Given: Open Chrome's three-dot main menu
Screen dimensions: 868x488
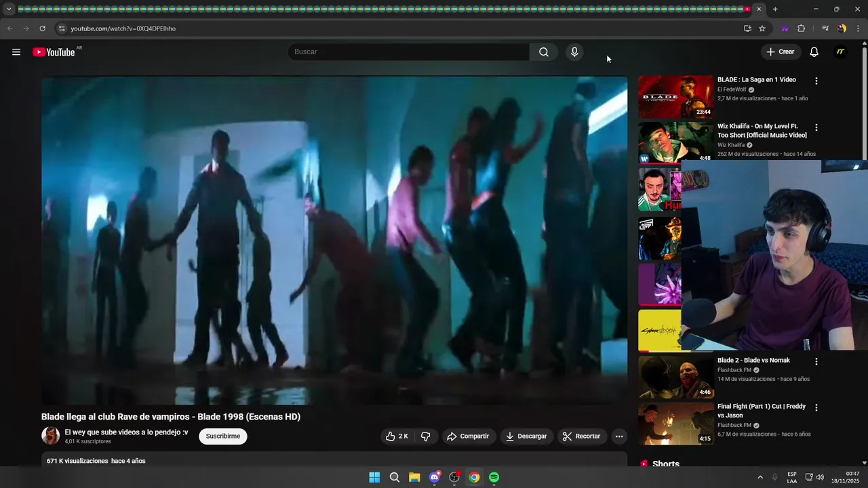Looking at the screenshot, I should [x=859, y=28].
